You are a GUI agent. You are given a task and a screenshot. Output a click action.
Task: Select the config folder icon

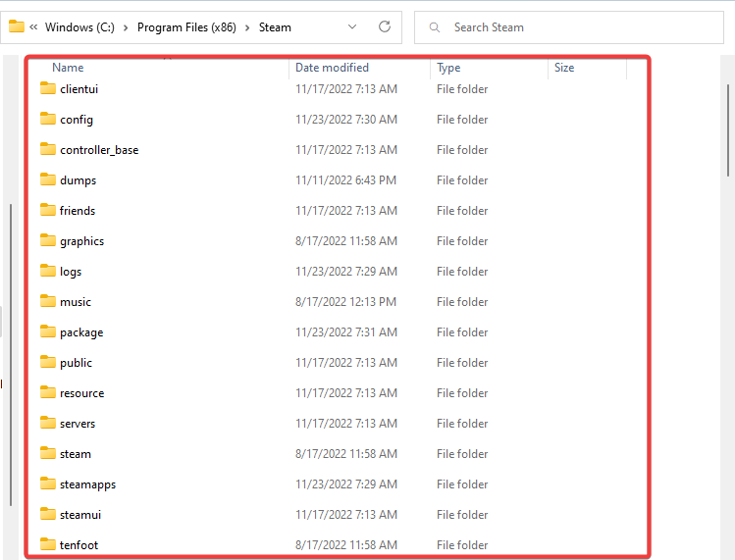[48, 119]
